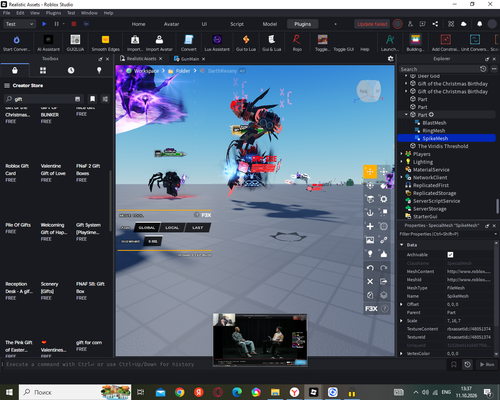The width and height of the screenshot is (500, 400).
Task: Open the Window menu
Action: tap(89, 13)
